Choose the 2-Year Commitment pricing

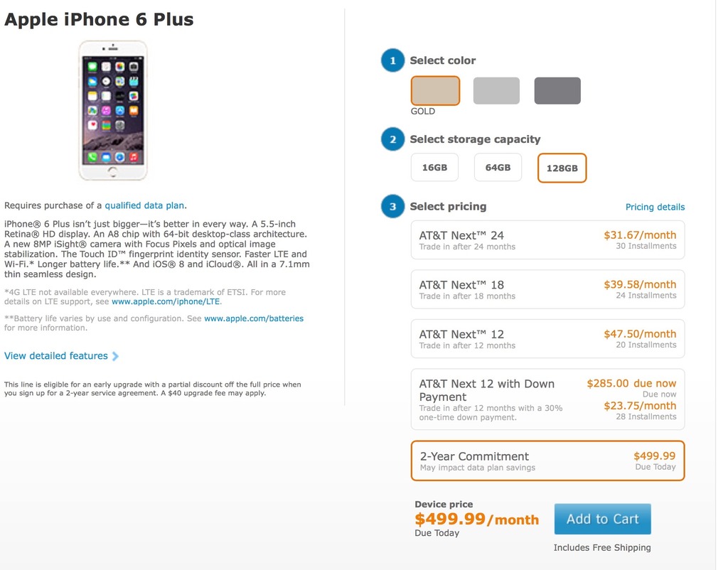pyautogui.click(x=548, y=461)
